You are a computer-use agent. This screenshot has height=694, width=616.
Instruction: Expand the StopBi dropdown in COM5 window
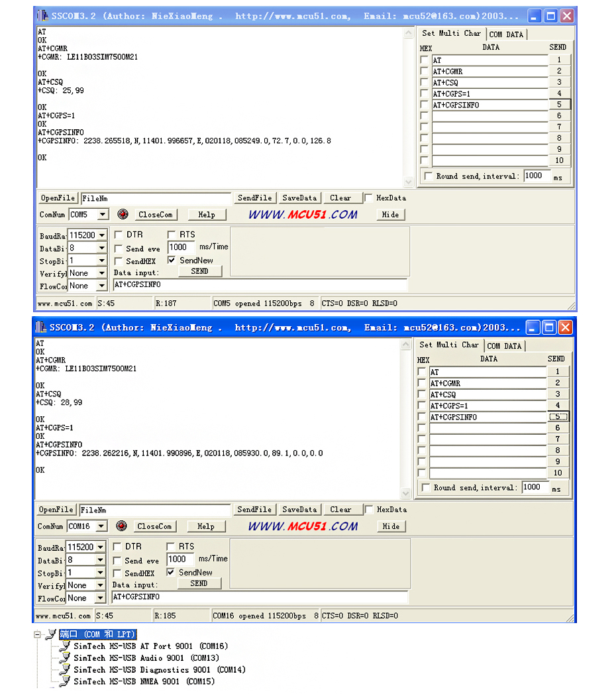[x=102, y=260]
